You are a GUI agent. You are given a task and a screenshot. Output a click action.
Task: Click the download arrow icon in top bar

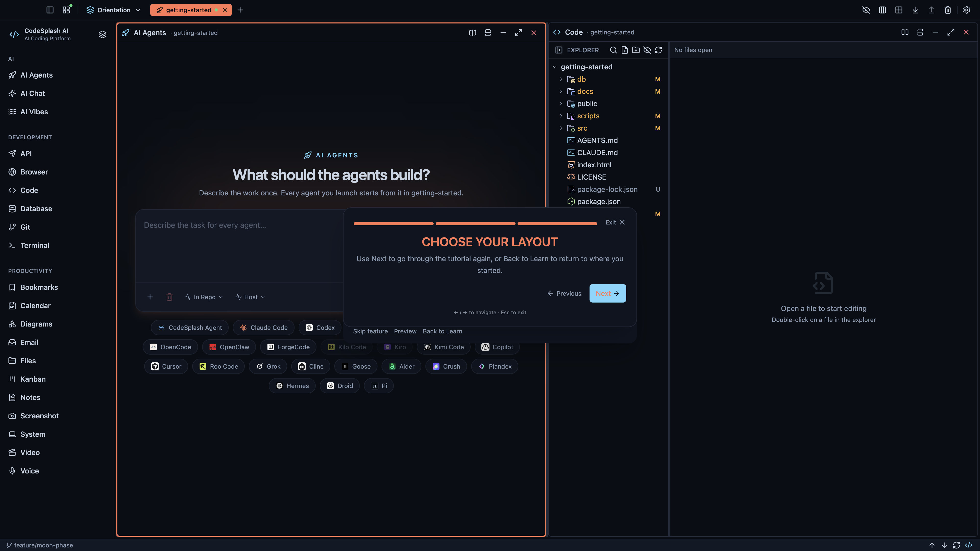pyautogui.click(x=915, y=10)
